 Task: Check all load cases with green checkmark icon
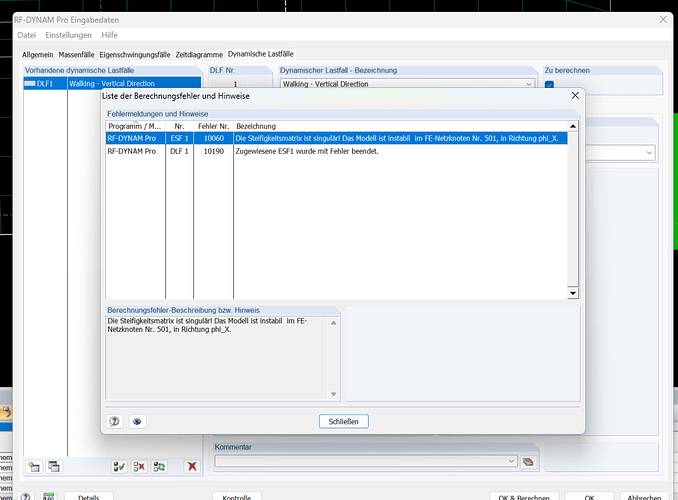[119, 467]
